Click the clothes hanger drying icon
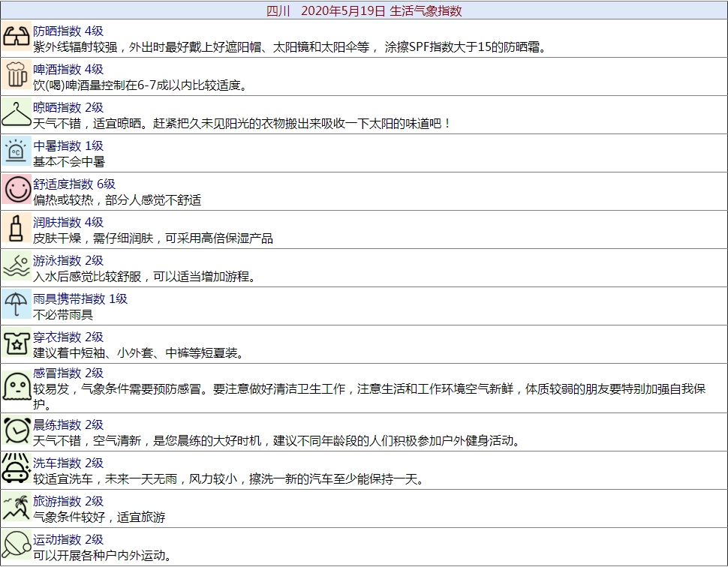The image size is (728, 567). pyautogui.click(x=17, y=115)
